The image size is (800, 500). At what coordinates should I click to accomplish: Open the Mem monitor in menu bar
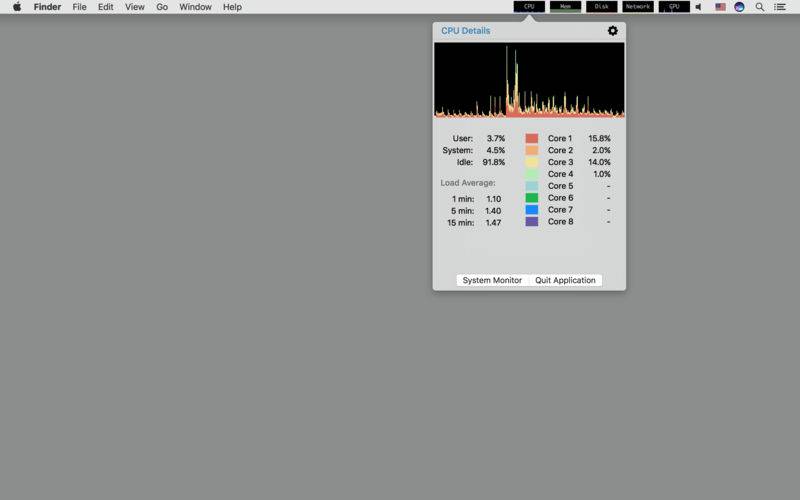565,7
